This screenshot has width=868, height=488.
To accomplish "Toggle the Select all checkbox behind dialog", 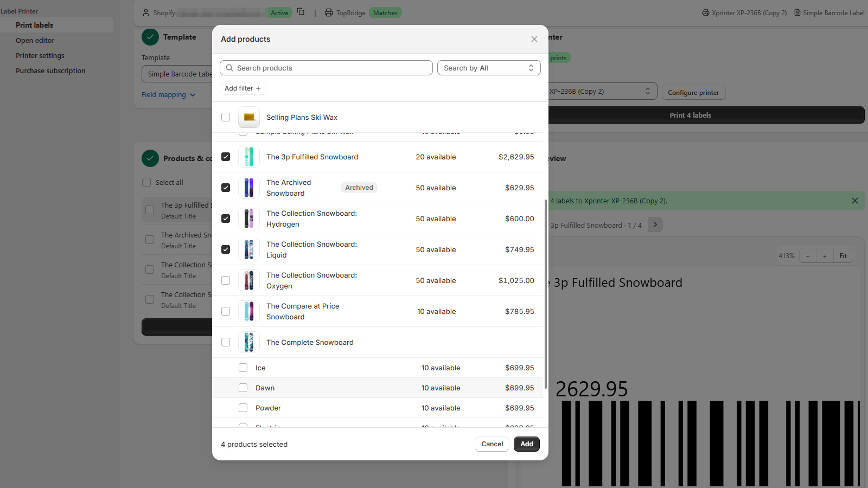I will pyautogui.click(x=146, y=182).
